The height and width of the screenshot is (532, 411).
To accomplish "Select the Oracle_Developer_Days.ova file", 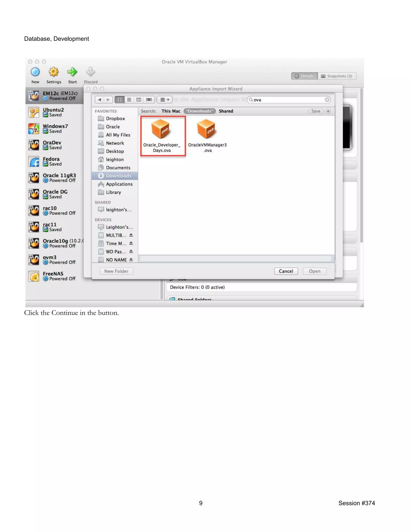I will (x=163, y=136).
